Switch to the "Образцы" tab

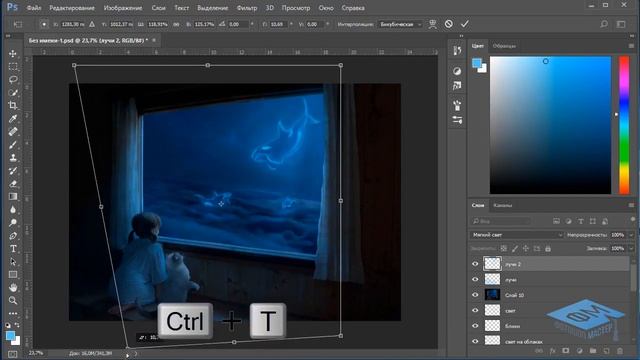pos(504,46)
